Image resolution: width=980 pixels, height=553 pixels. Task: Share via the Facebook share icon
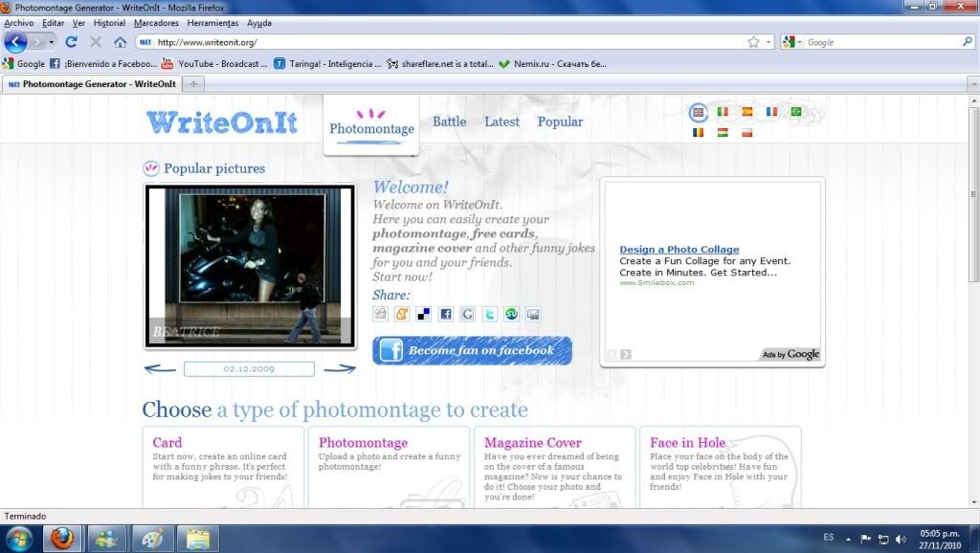(x=446, y=314)
